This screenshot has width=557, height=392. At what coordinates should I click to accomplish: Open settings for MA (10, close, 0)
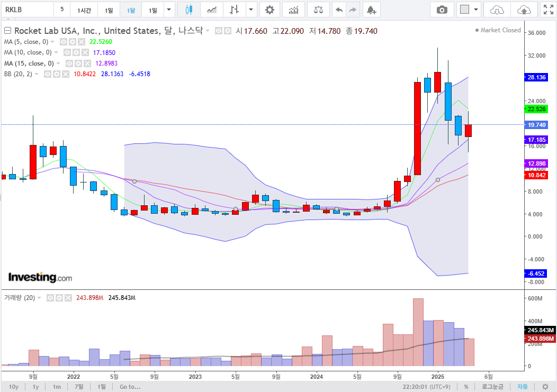(76, 52)
